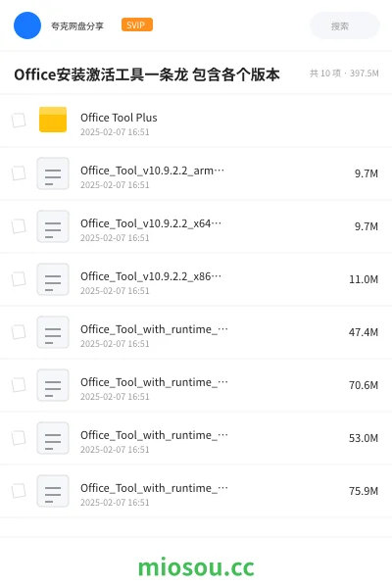Enable the checkbox of the 75.9M runtime file
Screen dimensions: 392x588
click(x=19, y=491)
